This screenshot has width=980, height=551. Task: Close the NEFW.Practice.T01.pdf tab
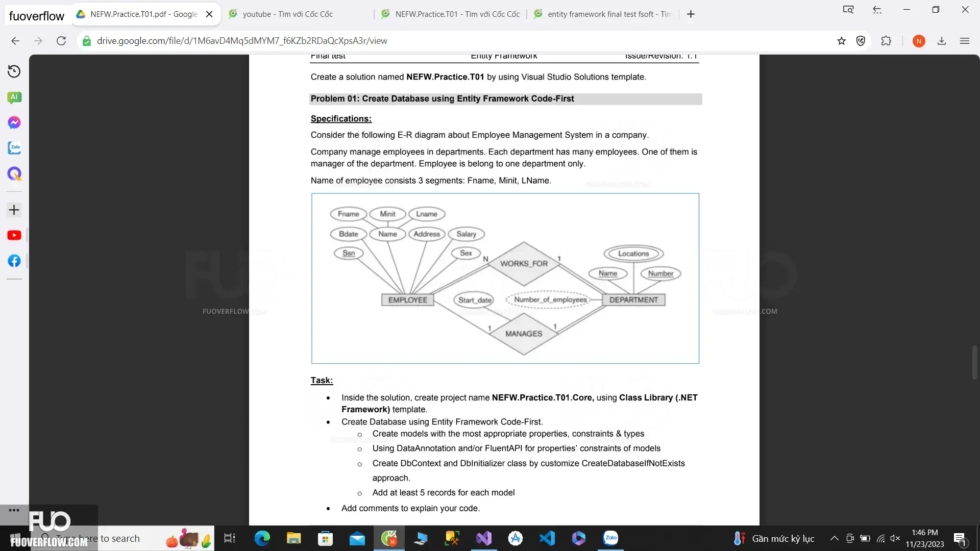[209, 14]
